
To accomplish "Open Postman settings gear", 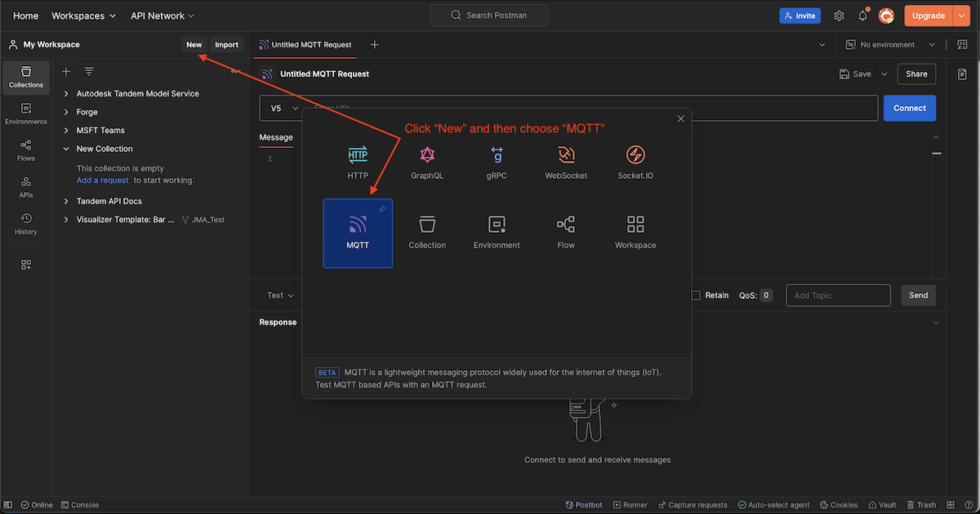I will click(x=839, y=15).
